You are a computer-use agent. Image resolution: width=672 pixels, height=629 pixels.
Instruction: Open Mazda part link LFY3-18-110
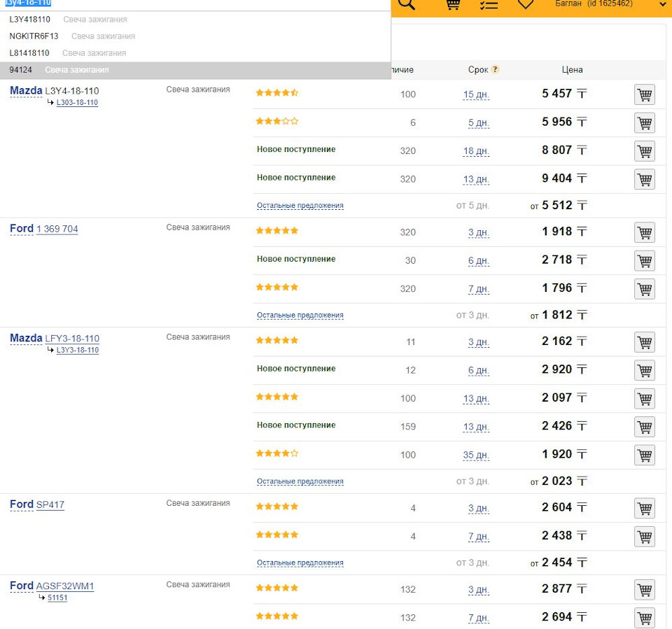(72, 339)
